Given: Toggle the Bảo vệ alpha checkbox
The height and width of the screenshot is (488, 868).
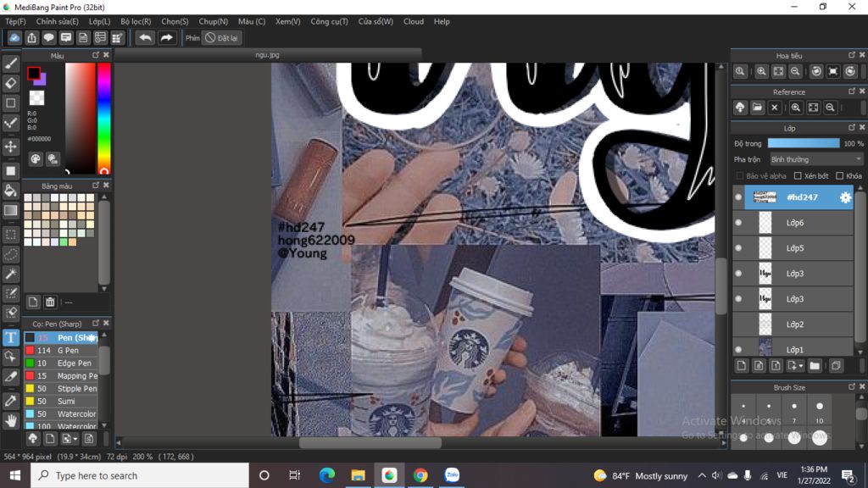Looking at the screenshot, I should [x=739, y=176].
